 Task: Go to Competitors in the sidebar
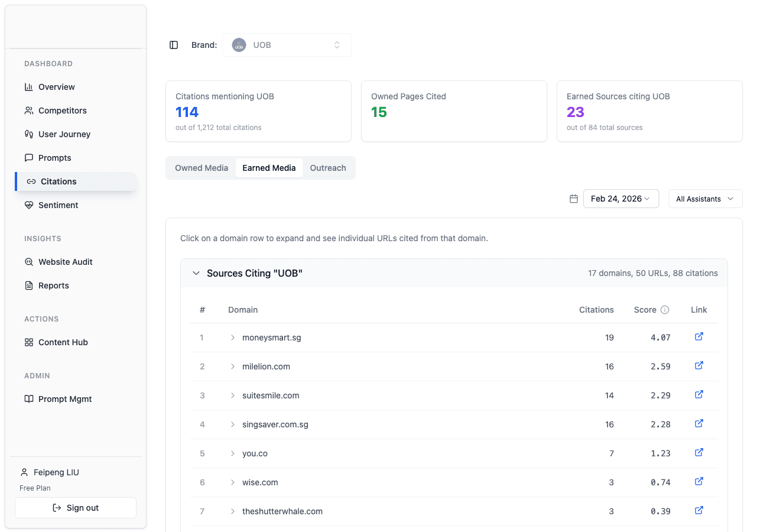pos(62,111)
